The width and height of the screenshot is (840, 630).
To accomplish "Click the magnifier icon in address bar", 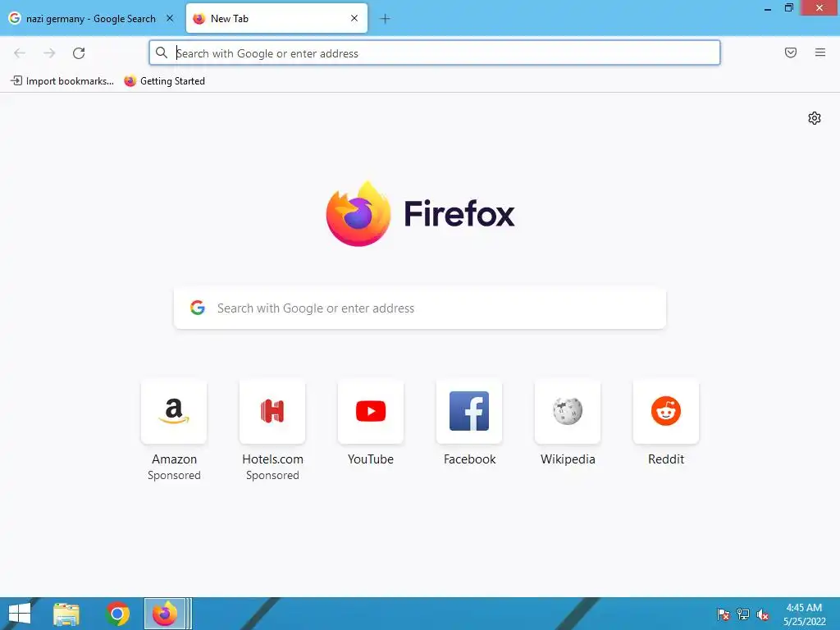I will pyautogui.click(x=162, y=52).
